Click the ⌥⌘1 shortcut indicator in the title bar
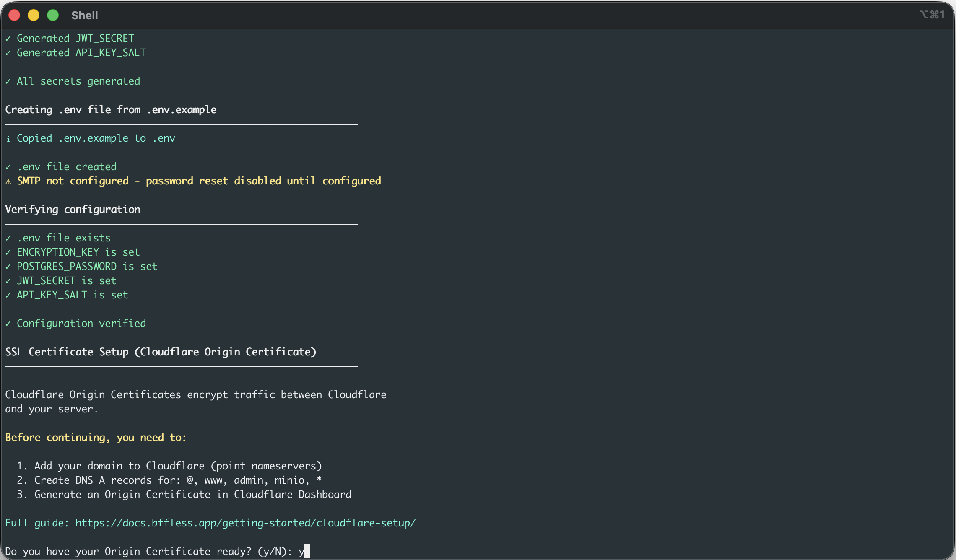The image size is (956, 560). (x=932, y=15)
